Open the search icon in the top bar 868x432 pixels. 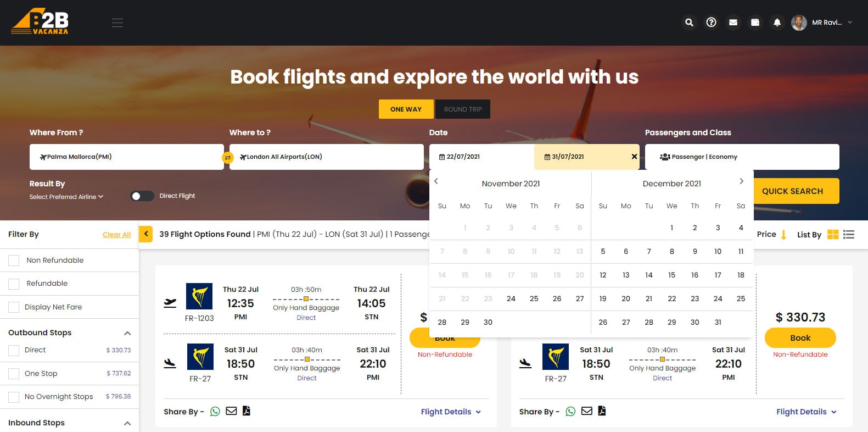tap(689, 23)
